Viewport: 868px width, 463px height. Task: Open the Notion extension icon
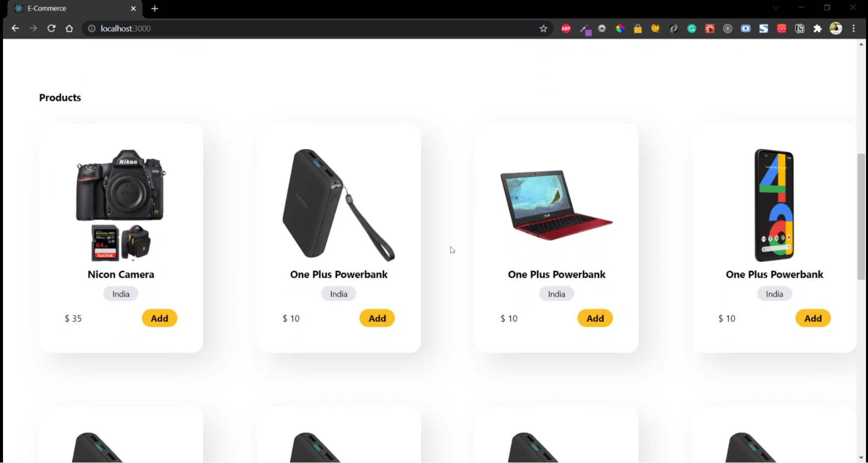click(x=800, y=29)
